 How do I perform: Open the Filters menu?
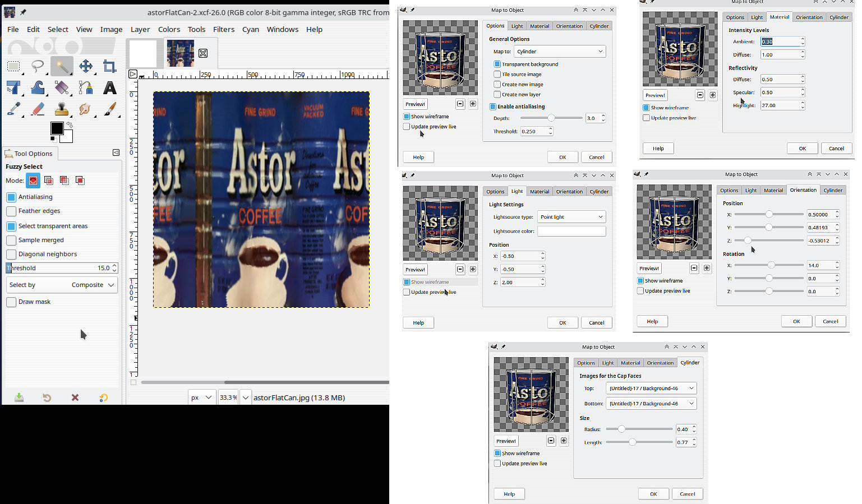tap(224, 29)
